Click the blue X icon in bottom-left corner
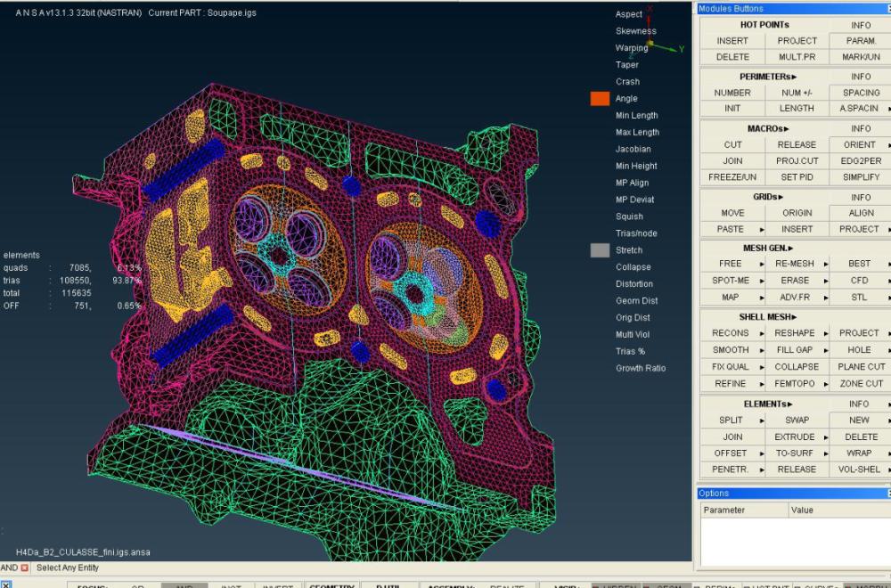 click(6, 584)
